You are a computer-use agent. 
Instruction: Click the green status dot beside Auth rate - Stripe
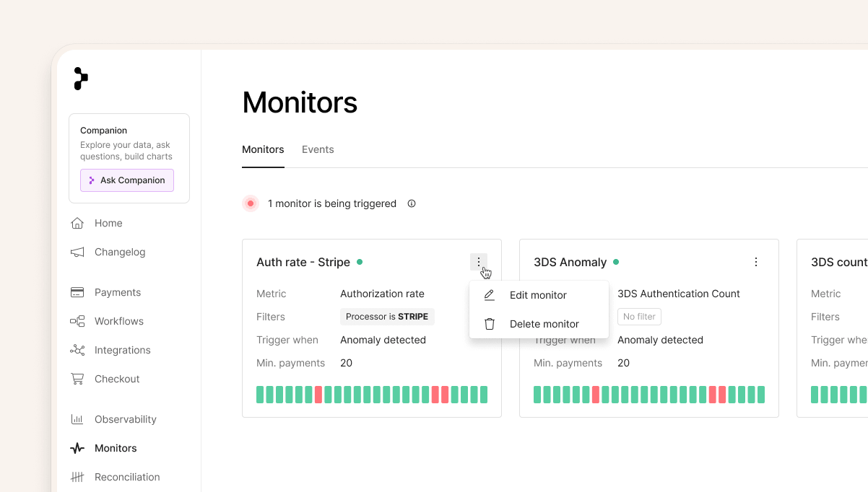click(x=360, y=262)
